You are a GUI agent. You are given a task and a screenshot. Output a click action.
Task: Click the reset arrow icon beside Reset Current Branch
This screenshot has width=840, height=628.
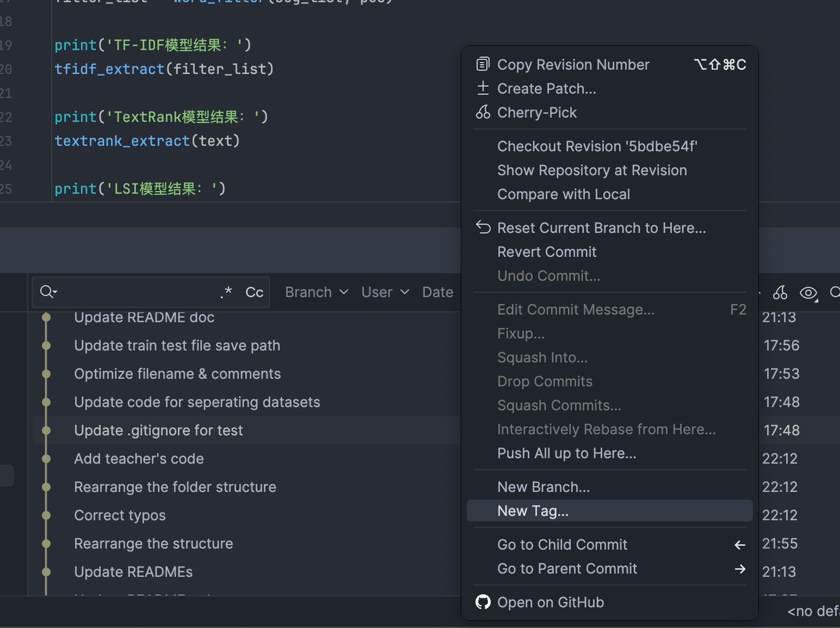(483, 227)
